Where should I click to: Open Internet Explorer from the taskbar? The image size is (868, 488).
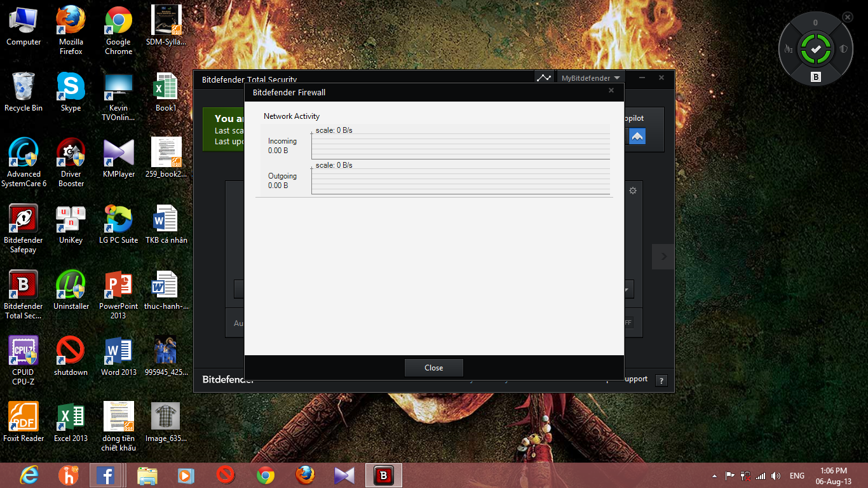pyautogui.click(x=29, y=475)
